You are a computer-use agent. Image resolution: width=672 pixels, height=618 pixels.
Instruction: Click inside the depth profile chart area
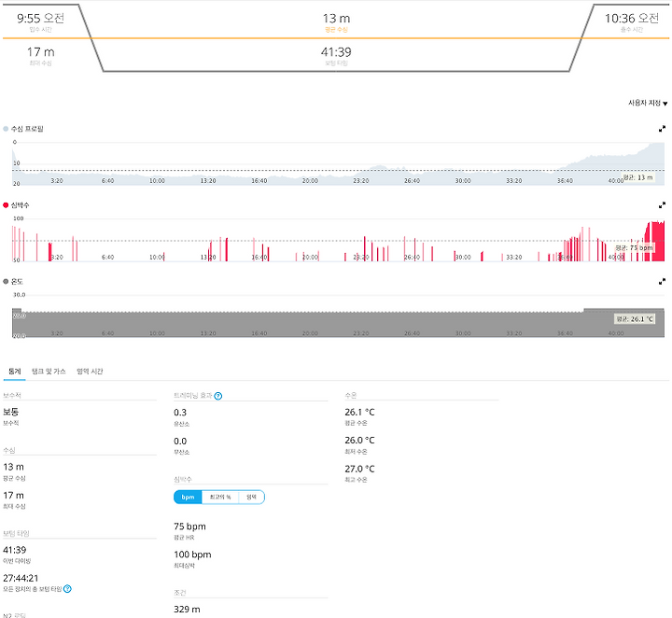(x=338, y=163)
